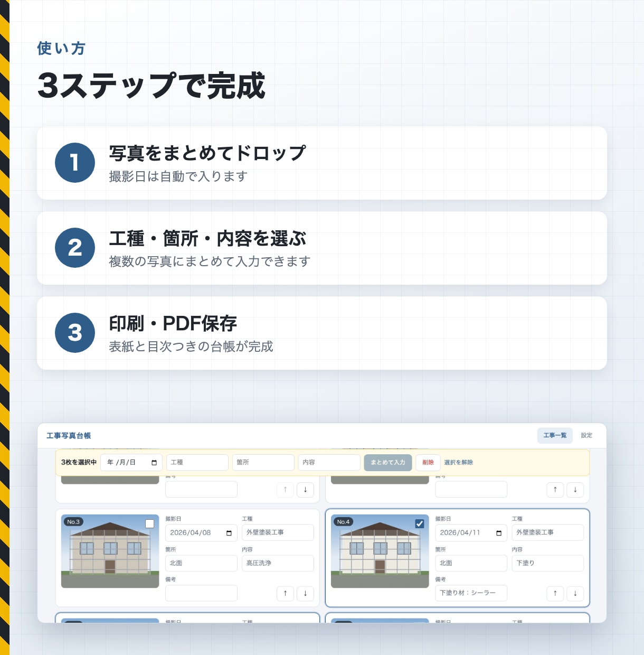The width and height of the screenshot is (644, 655).
Task: Click the text 撮影日は自動で入ります
Action: point(178,176)
